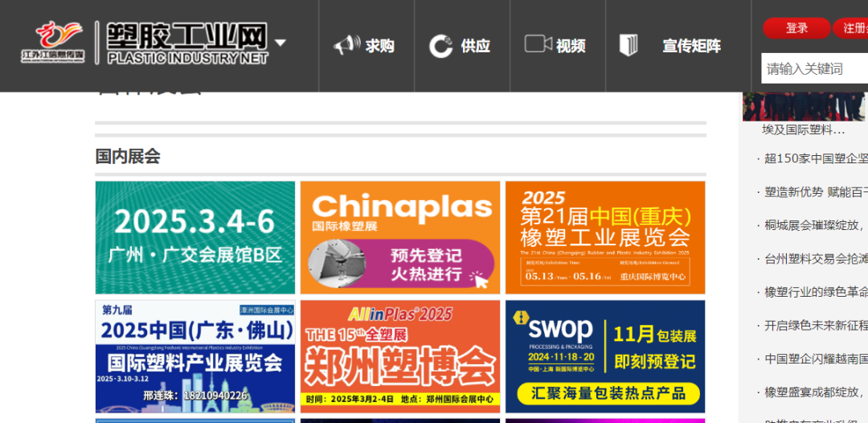Open the 视频 menu item
This screenshot has height=423, width=868.
pyautogui.click(x=571, y=46)
